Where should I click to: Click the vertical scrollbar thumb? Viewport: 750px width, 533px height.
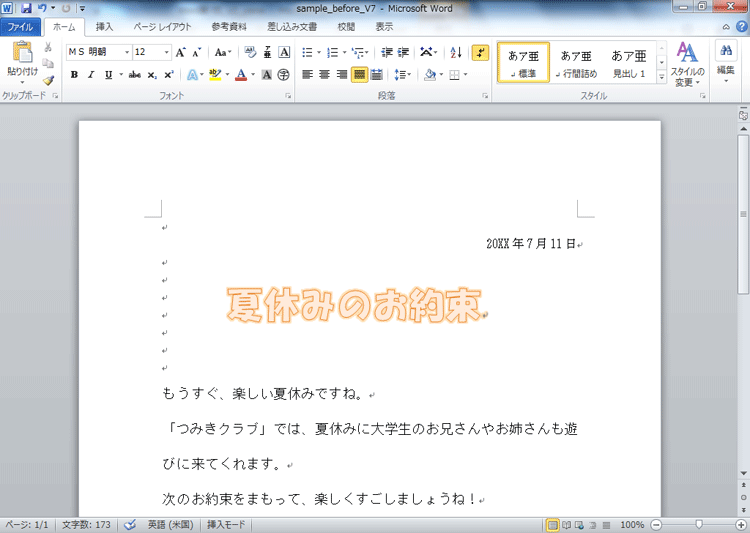[743, 214]
